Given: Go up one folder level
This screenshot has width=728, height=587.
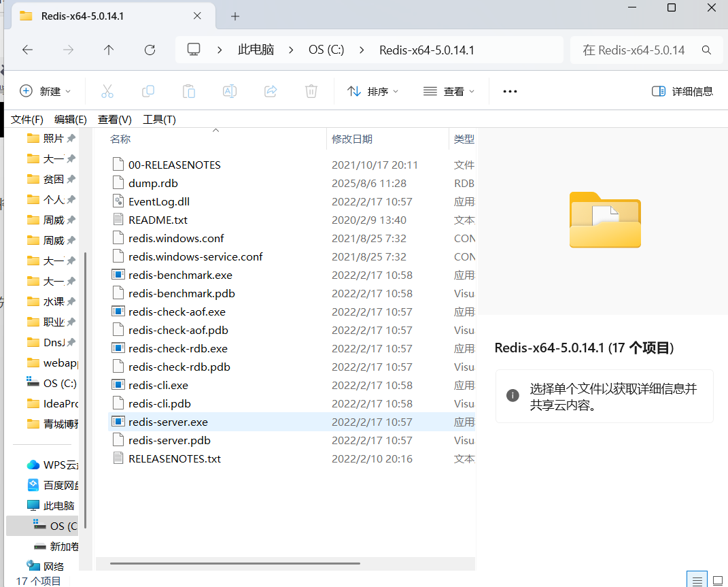Looking at the screenshot, I should click(x=109, y=50).
